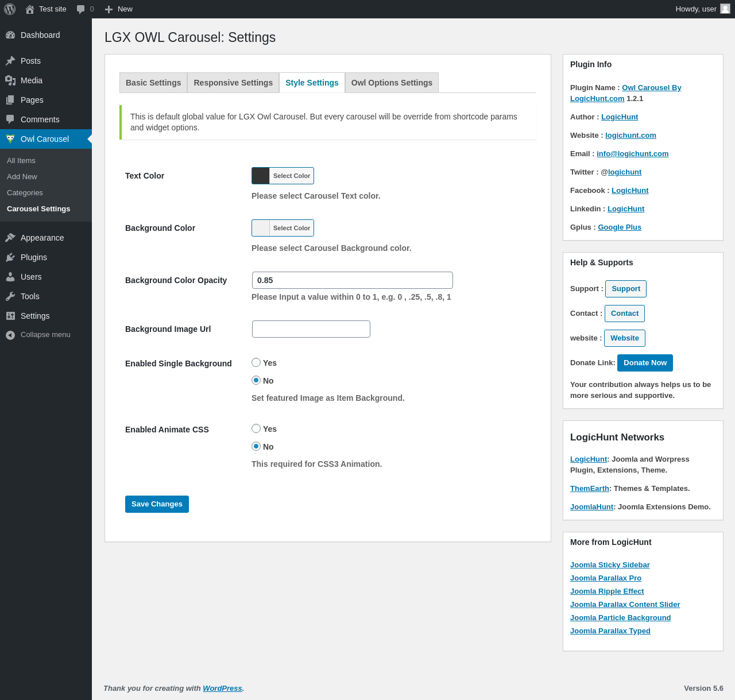Click the Media icon in the sidebar
The image size is (735, 700).
click(x=10, y=80)
